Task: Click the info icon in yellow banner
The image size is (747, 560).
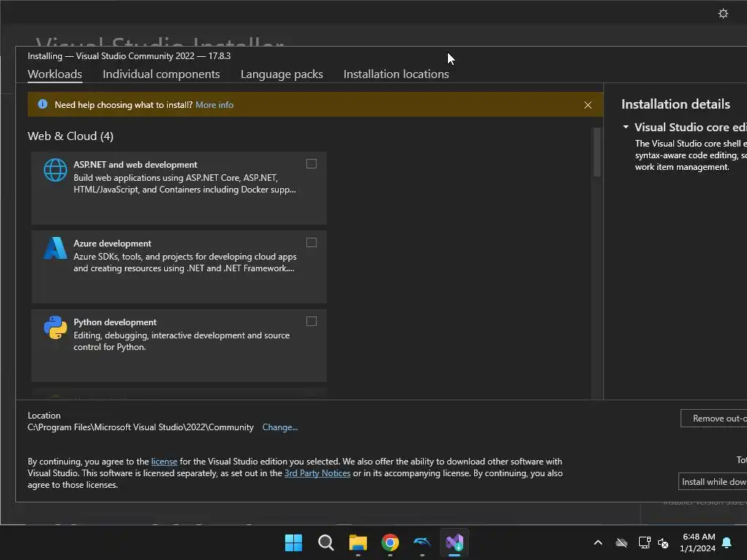Action: 42,104
